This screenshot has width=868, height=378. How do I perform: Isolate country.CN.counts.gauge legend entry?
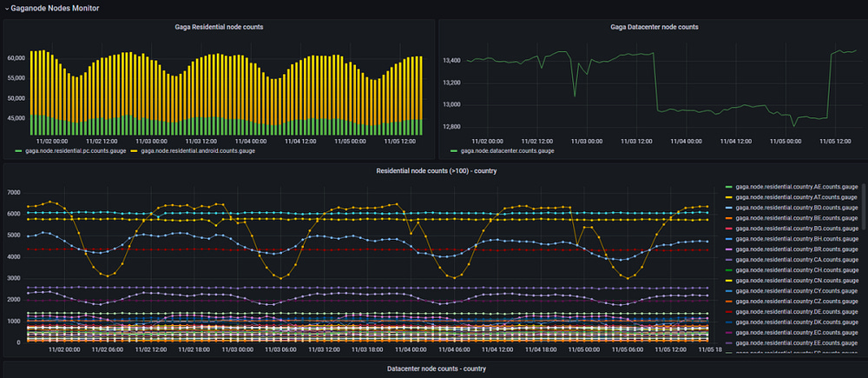[796, 281]
